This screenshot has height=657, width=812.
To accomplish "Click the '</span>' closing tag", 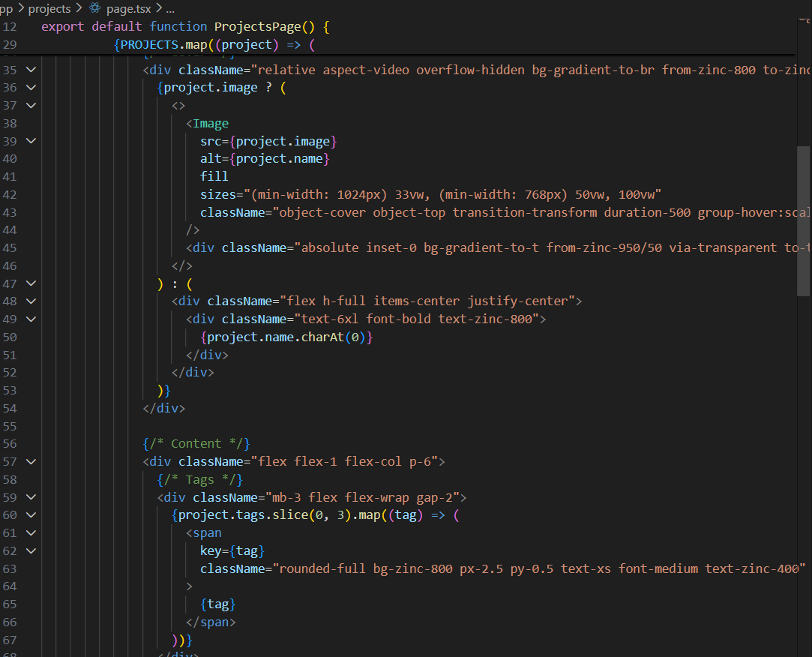I will [x=211, y=622].
